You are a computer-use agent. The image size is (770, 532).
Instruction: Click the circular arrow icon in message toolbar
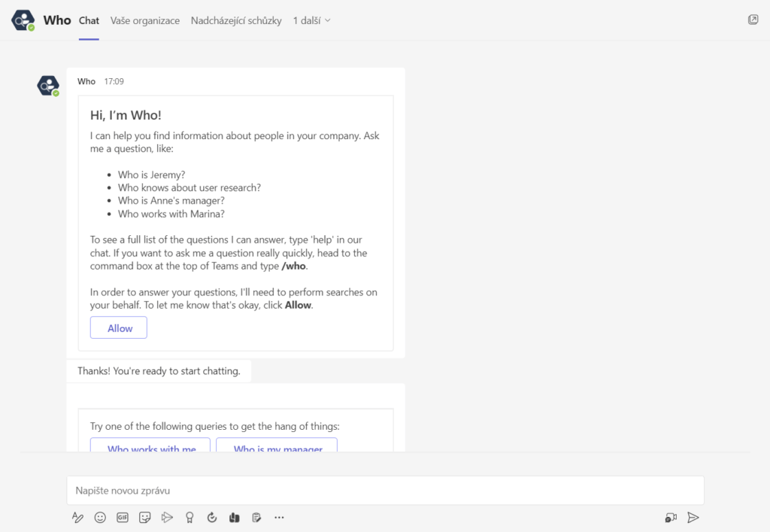coord(212,517)
